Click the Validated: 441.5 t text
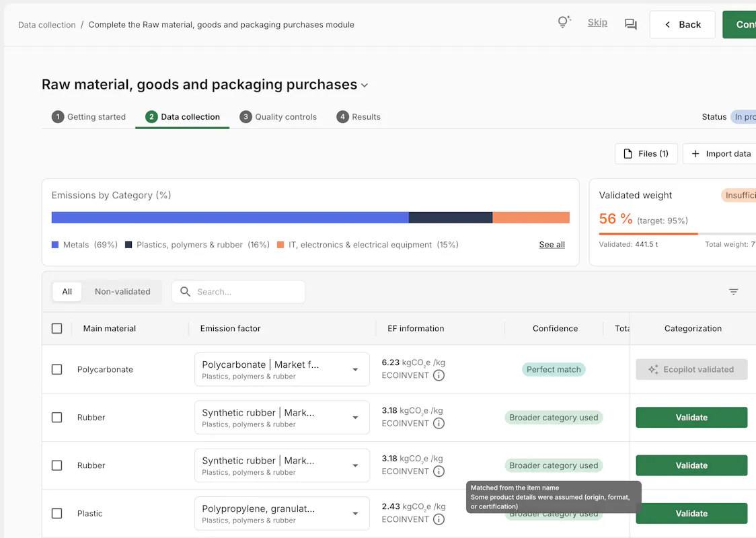 click(x=628, y=244)
